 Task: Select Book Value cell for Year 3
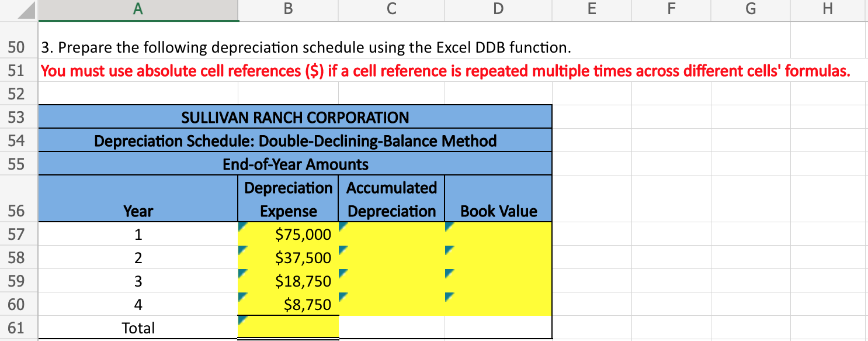tap(498, 281)
